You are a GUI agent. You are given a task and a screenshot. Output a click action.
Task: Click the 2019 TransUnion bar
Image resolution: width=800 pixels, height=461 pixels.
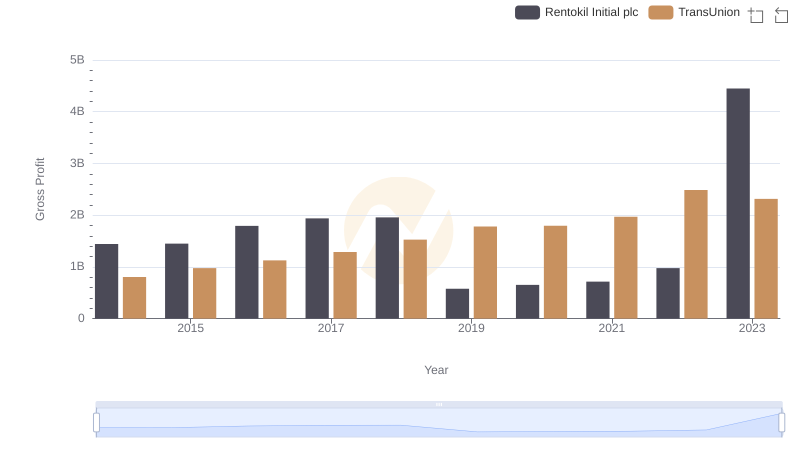click(x=485, y=273)
